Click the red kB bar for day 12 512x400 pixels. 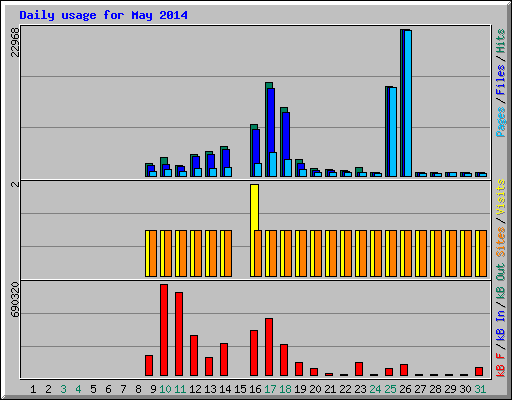click(x=194, y=355)
